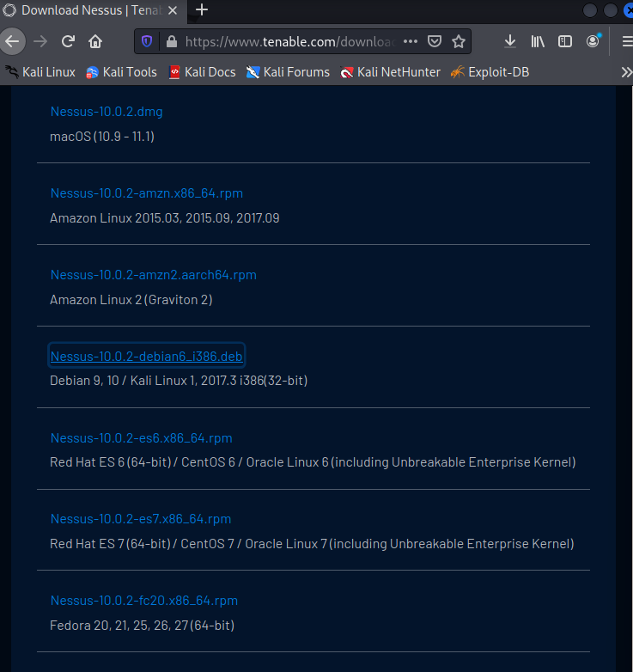Show more bookmarks overflow chevron
The width and height of the screenshot is (633, 672).
click(626, 72)
